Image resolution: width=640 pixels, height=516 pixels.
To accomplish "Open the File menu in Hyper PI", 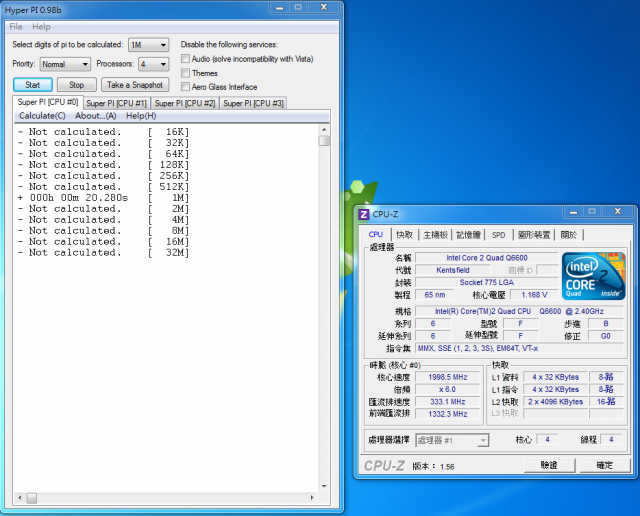I will (16, 27).
